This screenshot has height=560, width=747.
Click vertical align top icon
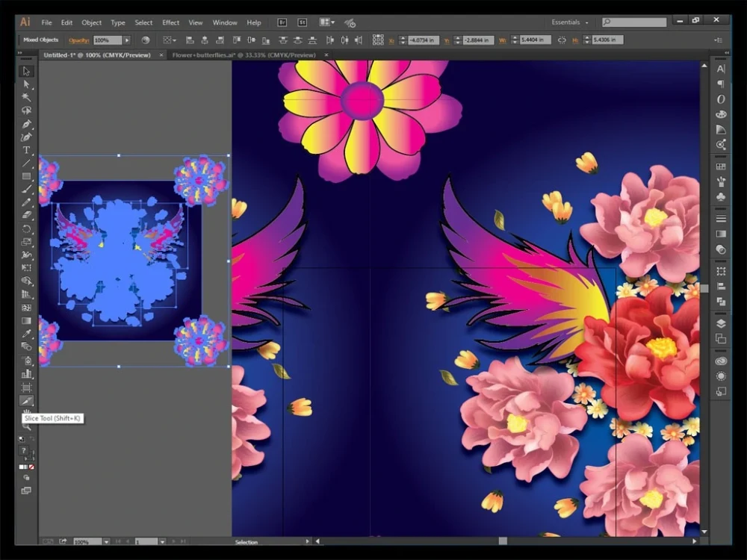coord(236,40)
